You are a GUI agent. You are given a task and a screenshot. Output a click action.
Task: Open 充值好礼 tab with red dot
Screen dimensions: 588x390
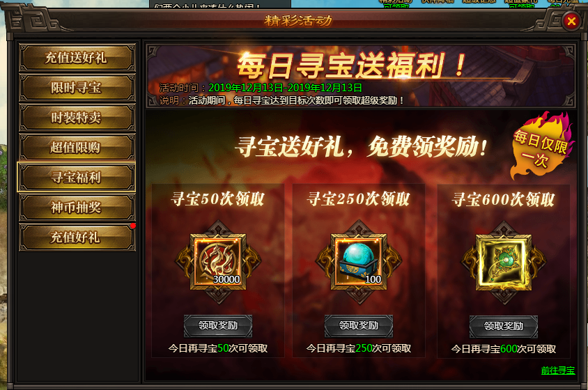tap(77, 237)
